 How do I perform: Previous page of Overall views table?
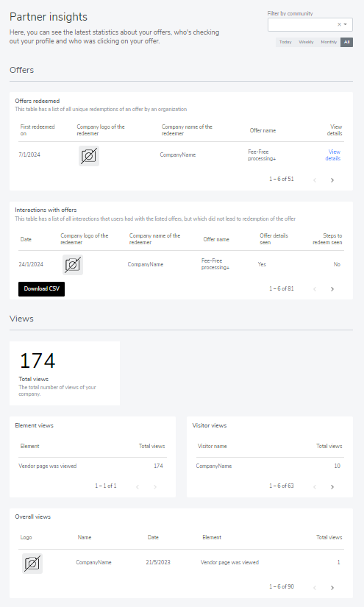(x=315, y=588)
